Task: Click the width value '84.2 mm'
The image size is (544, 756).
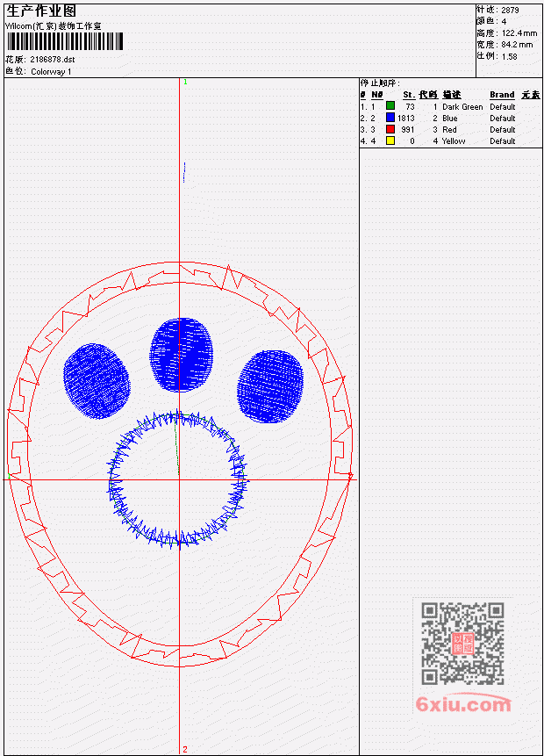Action: pos(517,45)
